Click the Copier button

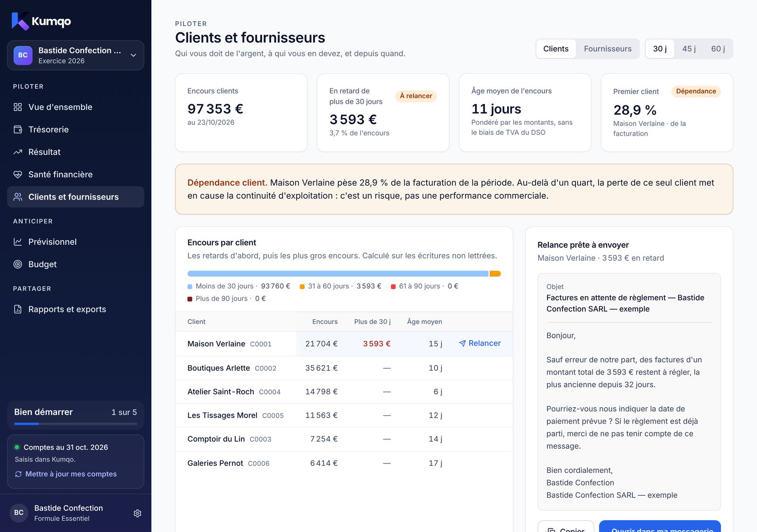(566, 527)
